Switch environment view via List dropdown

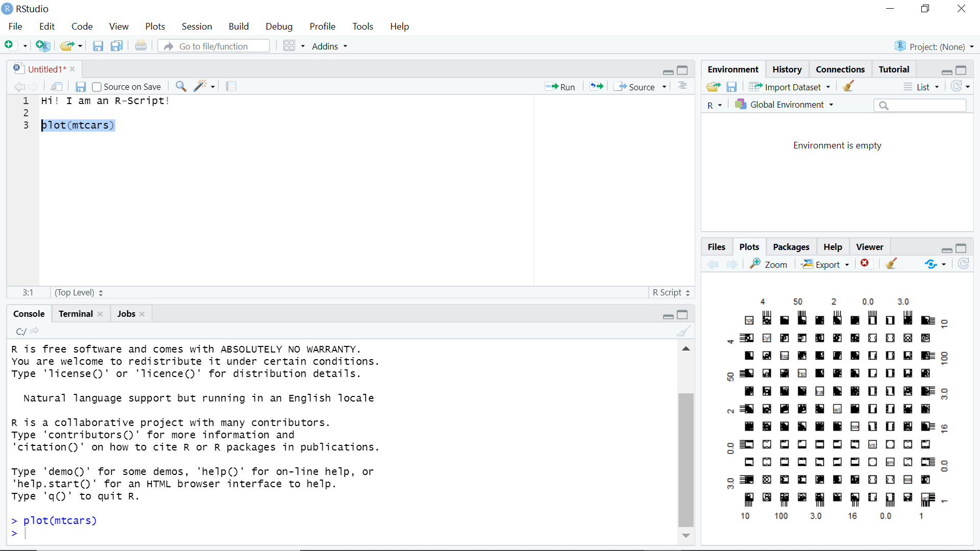point(921,87)
